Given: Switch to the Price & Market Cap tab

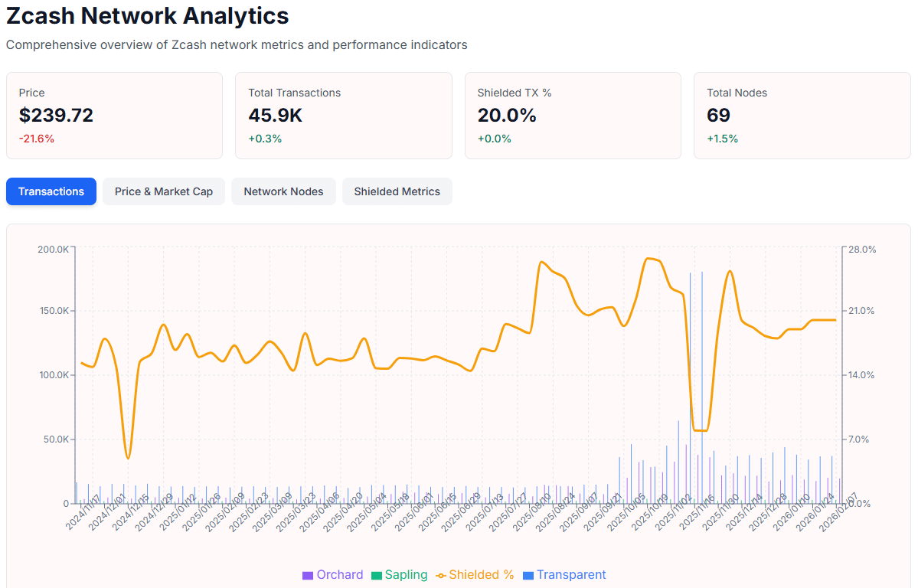Looking at the screenshot, I should [163, 191].
